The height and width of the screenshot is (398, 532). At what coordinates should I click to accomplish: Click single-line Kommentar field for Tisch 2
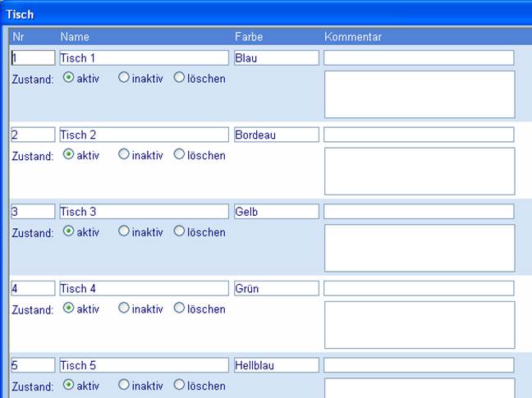(419, 135)
